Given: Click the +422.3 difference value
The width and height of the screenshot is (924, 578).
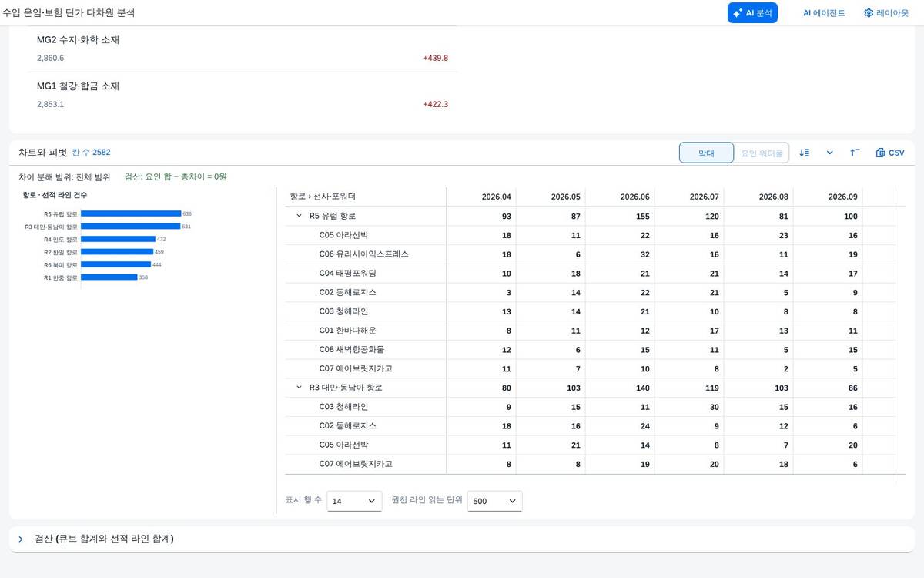Looking at the screenshot, I should 435,104.
